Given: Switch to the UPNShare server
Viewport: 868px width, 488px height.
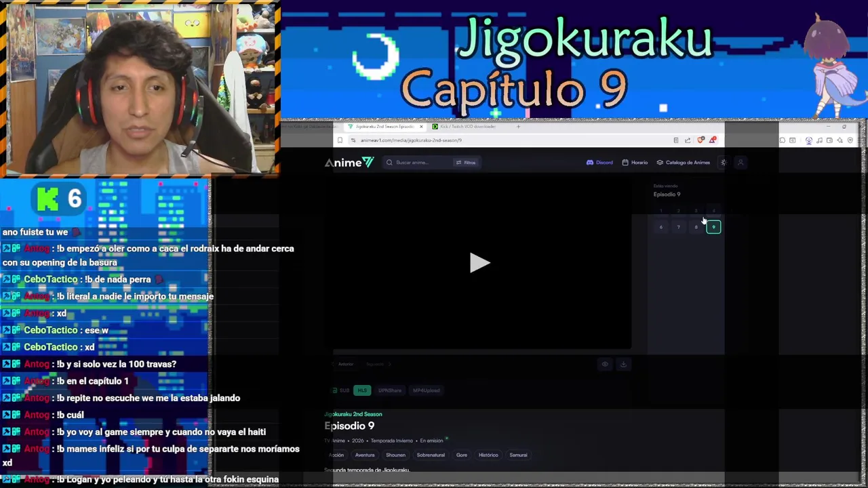Looking at the screenshot, I should [390, 390].
